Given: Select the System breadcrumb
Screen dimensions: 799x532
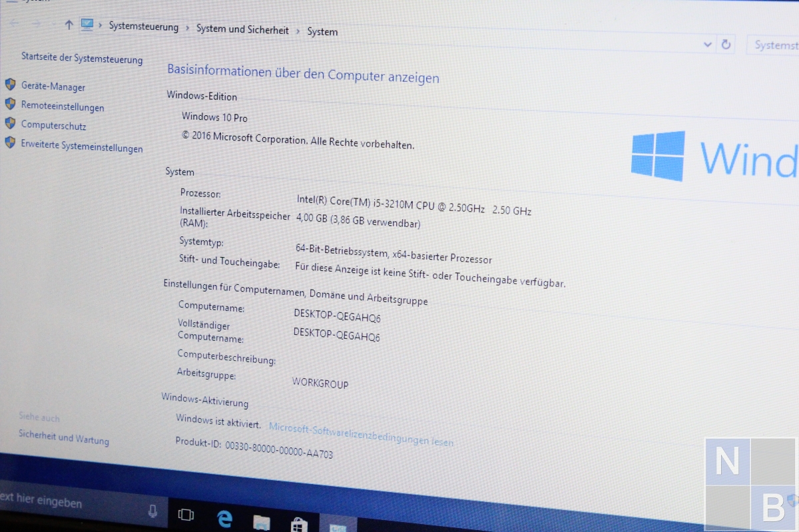Looking at the screenshot, I should tap(322, 32).
